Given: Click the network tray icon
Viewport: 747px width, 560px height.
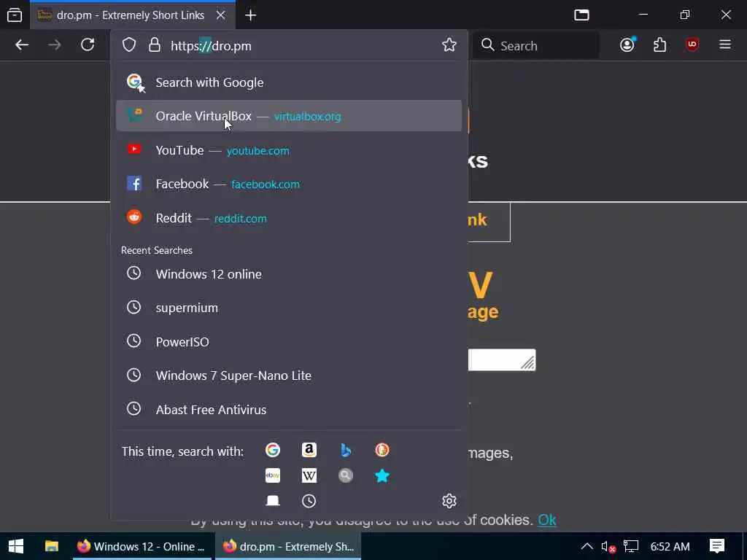Looking at the screenshot, I should [x=631, y=547].
